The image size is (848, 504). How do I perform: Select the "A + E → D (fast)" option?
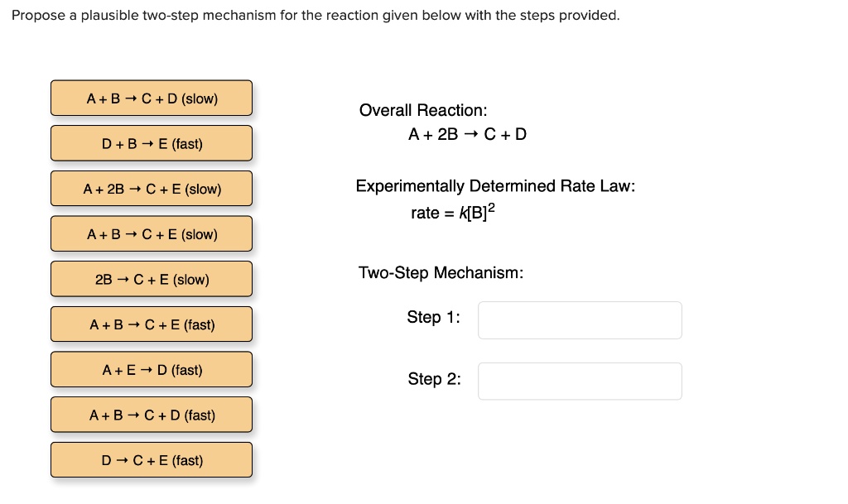(152, 370)
